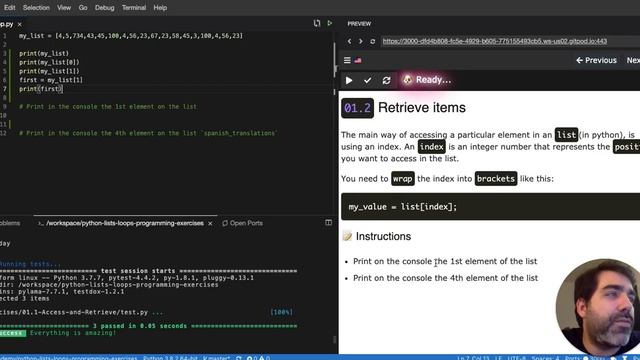
Task: Open the View menu
Action: [x=64, y=8]
